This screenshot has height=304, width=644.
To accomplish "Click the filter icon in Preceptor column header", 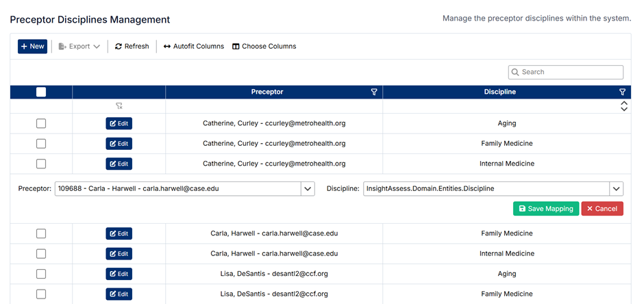I will (x=374, y=92).
